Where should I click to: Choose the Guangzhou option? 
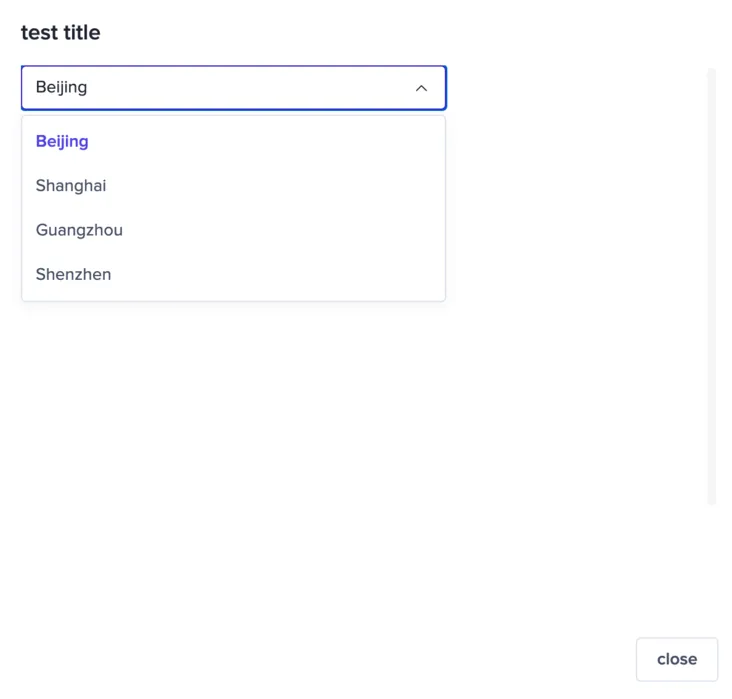point(233,230)
